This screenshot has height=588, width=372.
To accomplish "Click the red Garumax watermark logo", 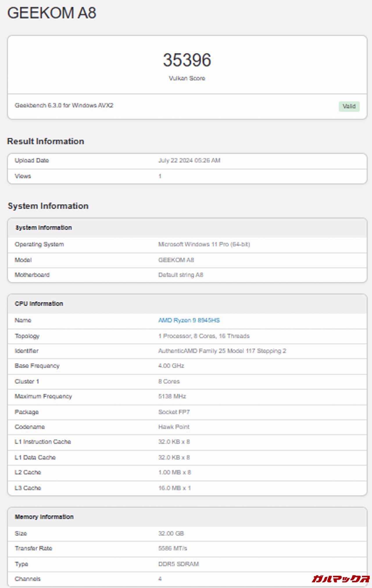I will click(x=340, y=578).
